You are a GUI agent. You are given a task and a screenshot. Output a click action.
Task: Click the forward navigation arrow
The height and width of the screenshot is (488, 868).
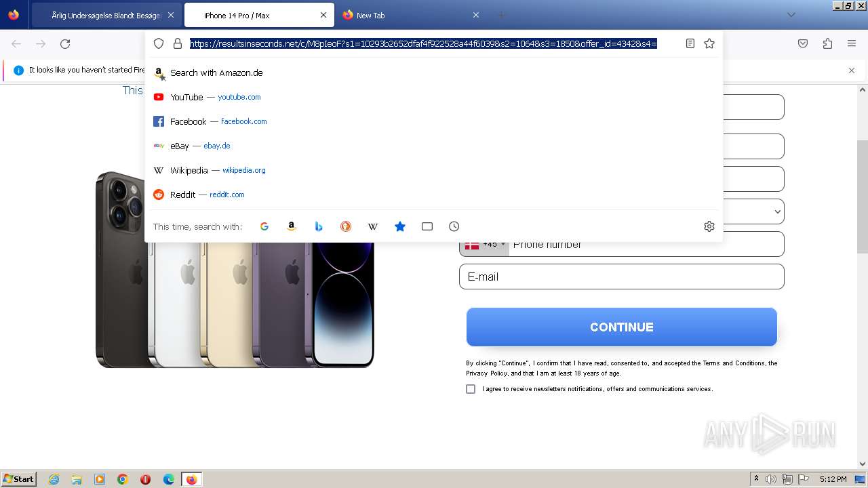[x=41, y=44]
